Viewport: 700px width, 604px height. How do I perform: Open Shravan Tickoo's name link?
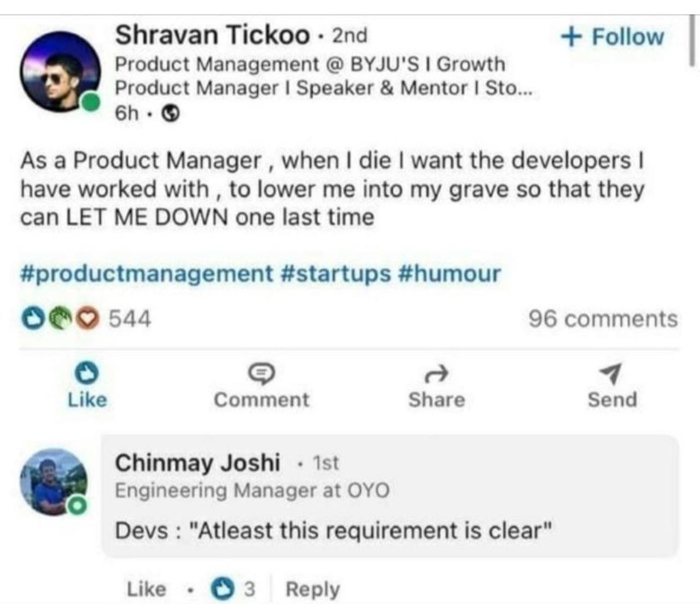point(212,35)
